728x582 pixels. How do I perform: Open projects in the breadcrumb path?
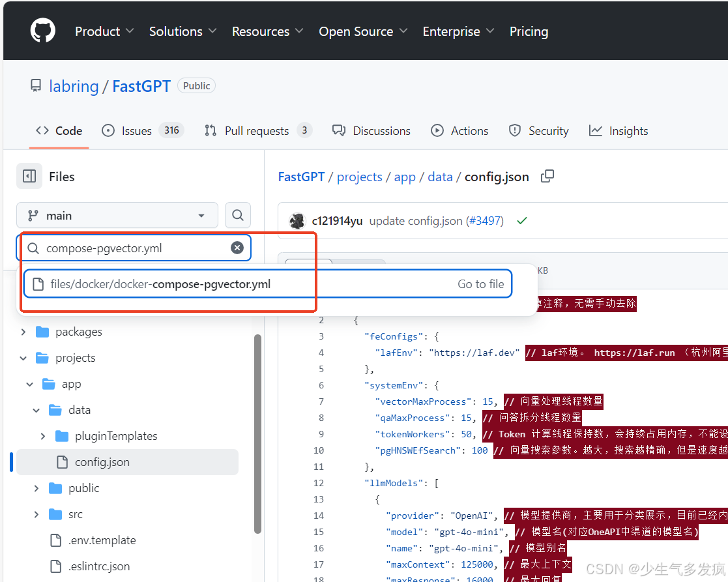point(359,177)
